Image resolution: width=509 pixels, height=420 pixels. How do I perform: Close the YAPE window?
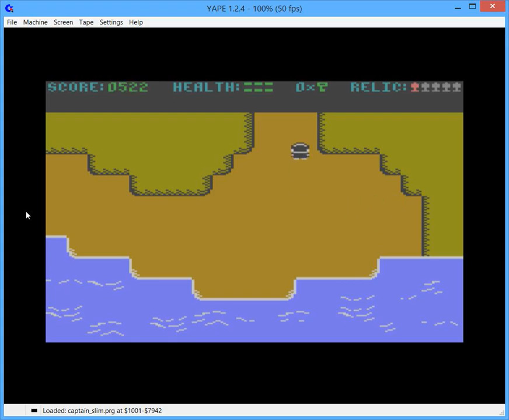[493, 6]
